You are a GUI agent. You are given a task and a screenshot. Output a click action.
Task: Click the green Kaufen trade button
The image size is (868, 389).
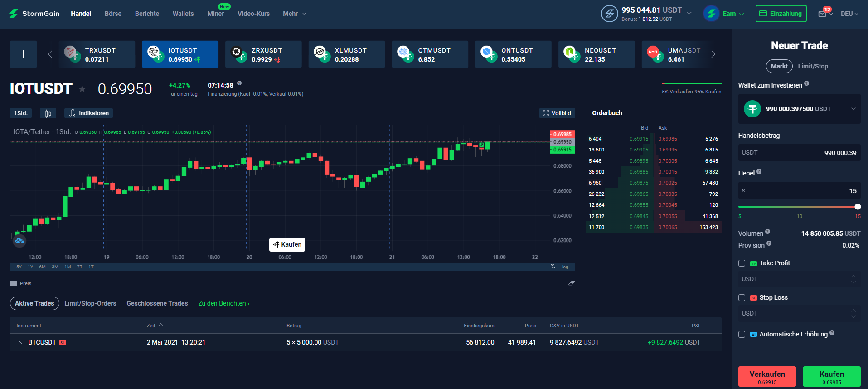[832, 377]
